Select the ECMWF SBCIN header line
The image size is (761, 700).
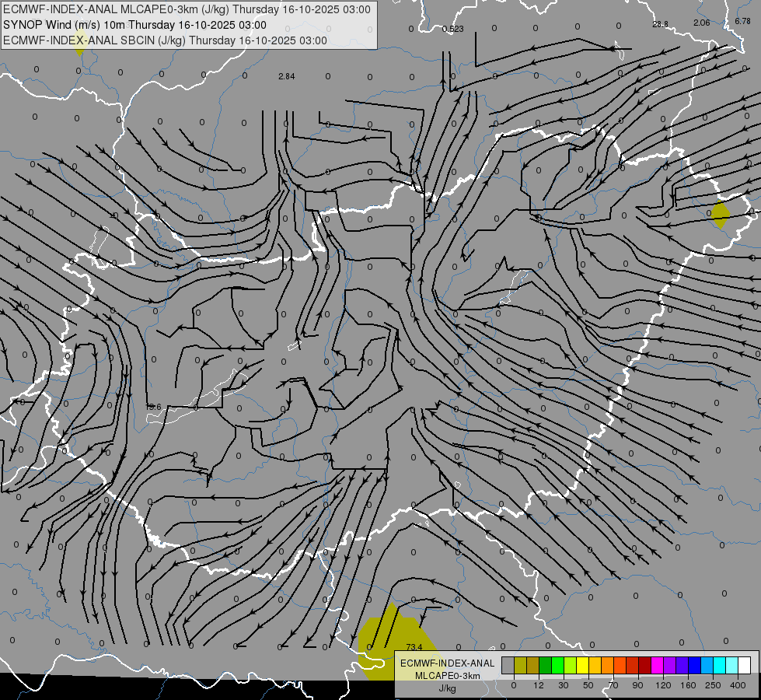[x=165, y=40]
